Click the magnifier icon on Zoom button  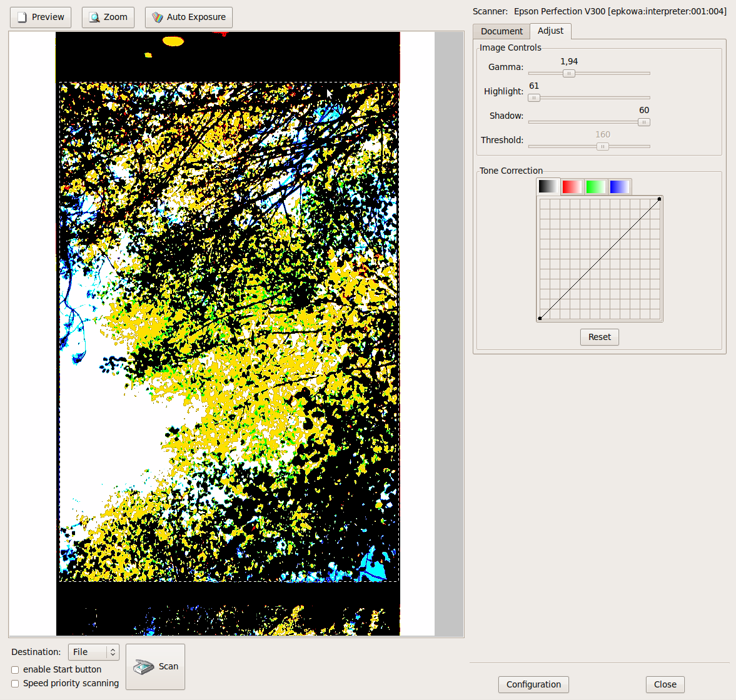pos(94,17)
